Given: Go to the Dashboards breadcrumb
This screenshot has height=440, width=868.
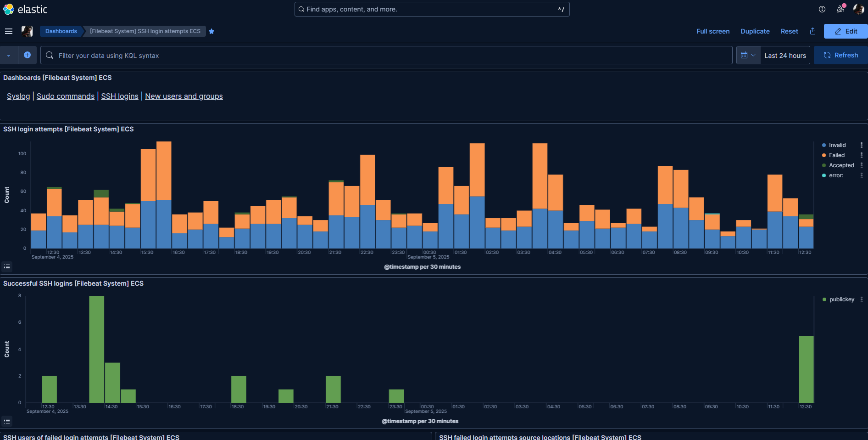Looking at the screenshot, I should click(61, 31).
